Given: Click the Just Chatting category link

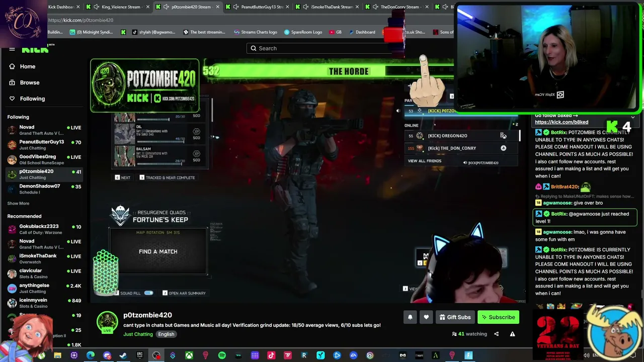Looking at the screenshot, I should point(138,334).
